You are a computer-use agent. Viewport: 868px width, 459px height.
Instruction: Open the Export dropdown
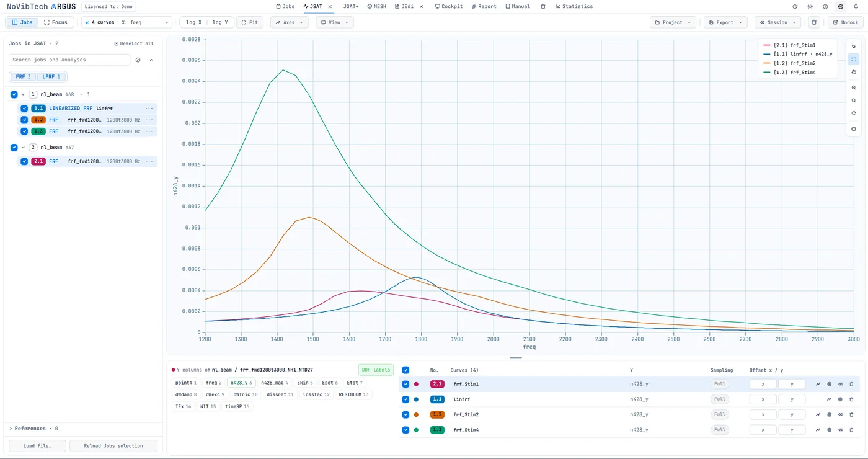pyautogui.click(x=725, y=22)
